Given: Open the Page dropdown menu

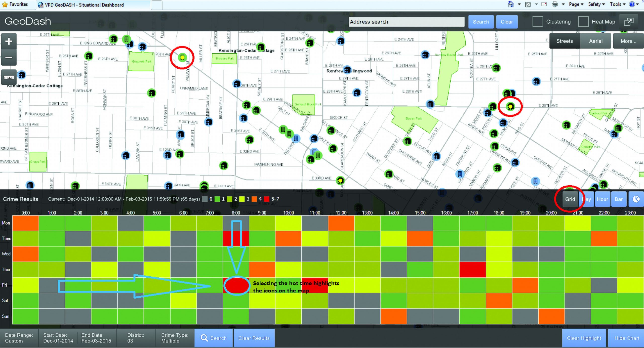Looking at the screenshot, I should point(576,4).
